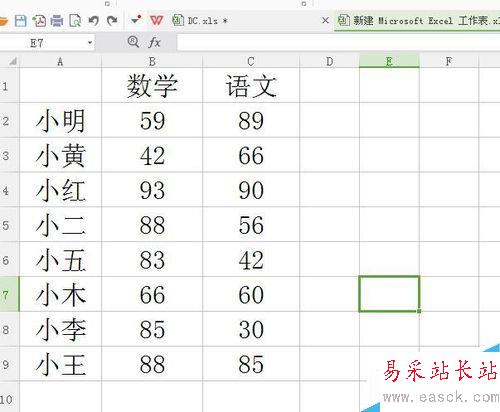
Task: Select the cell containing 小王
Action: [60, 364]
